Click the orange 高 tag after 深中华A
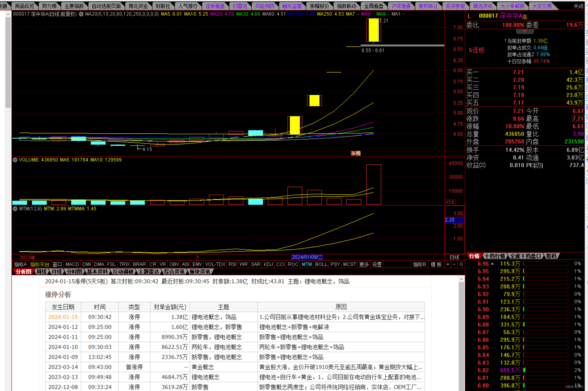588x391 pixels. pyautogui.click(x=525, y=17)
